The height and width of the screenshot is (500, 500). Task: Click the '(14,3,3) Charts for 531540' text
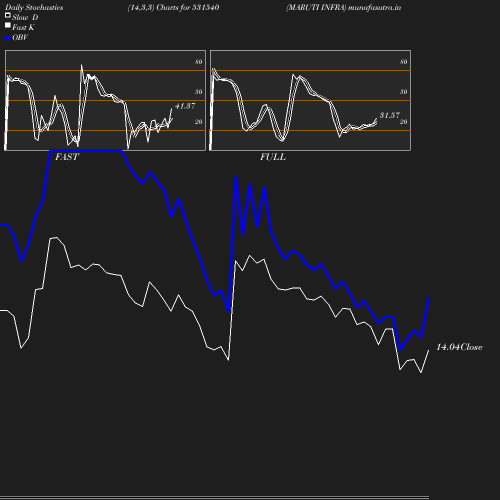(x=173, y=8)
